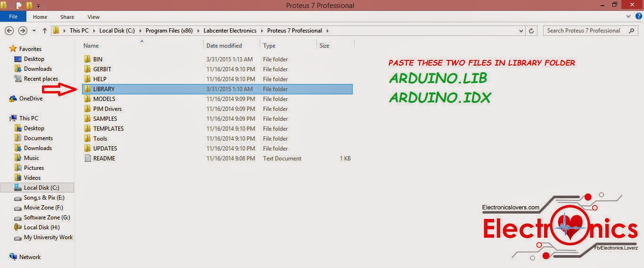Expand the address bar history dropdown
This screenshot has width=644, height=268.
pos(521,31)
